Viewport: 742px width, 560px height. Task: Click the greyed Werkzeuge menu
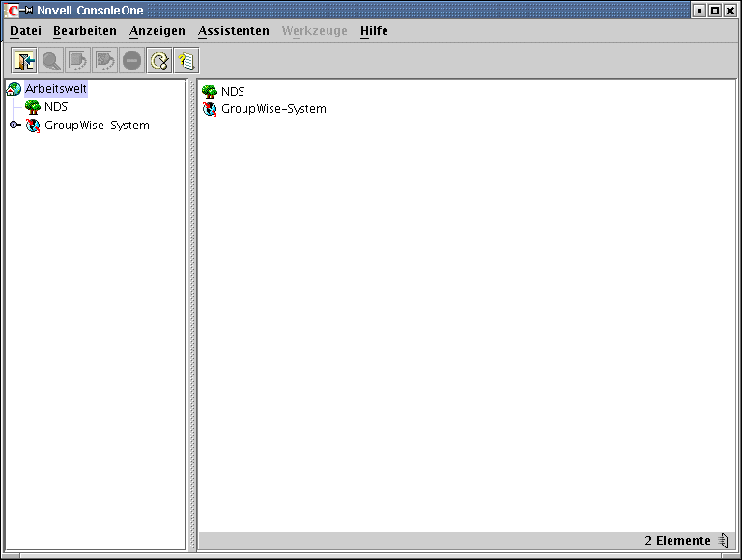pos(315,31)
